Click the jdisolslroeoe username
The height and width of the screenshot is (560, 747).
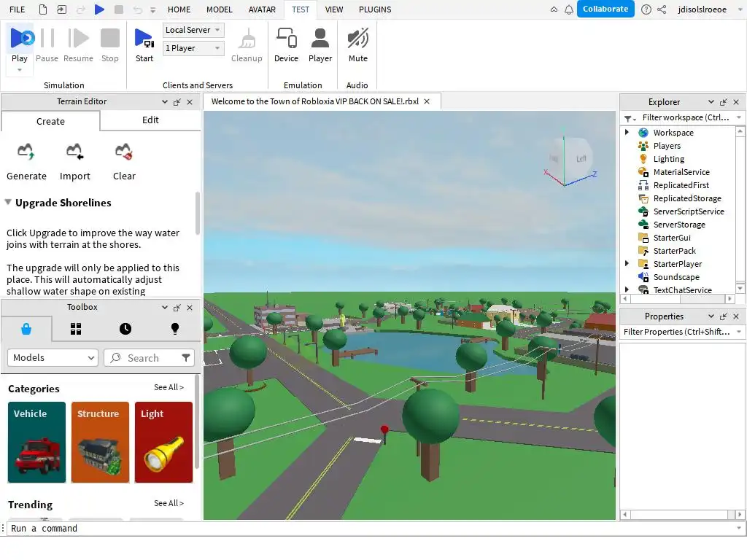click(x=703, y=9)
